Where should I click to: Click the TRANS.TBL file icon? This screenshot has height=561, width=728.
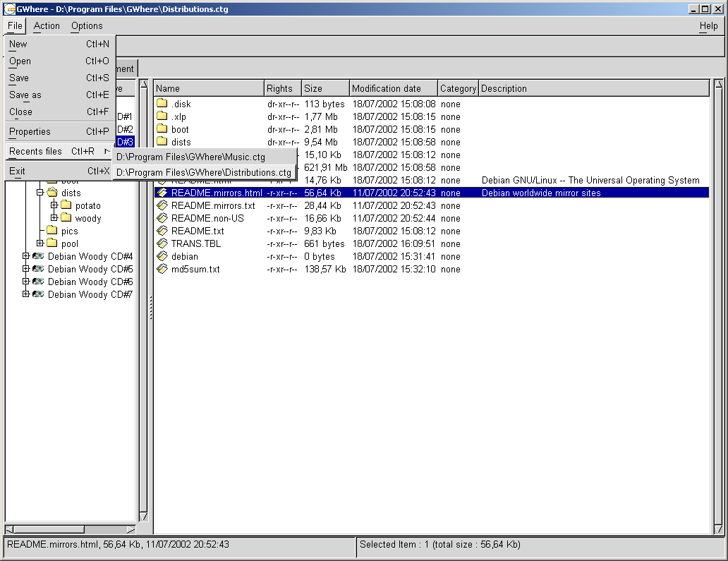pyautogui.click(x=162, y=243)
